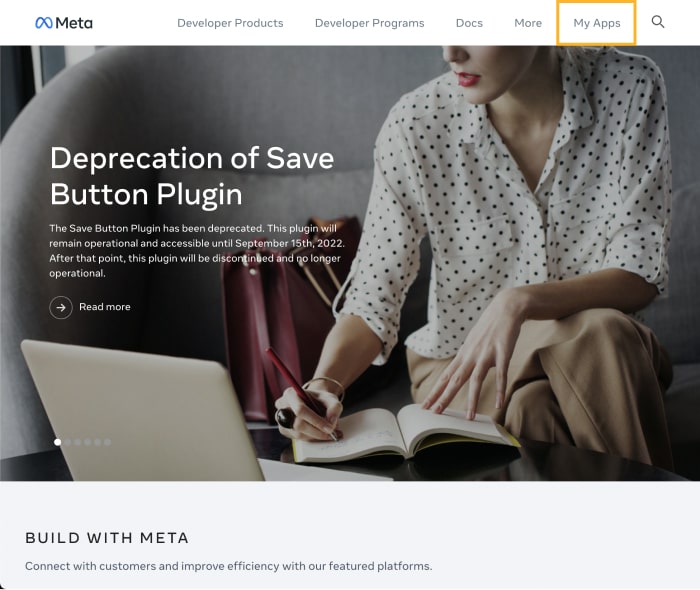Follow the Read more link text

click(x=105, y=307)
